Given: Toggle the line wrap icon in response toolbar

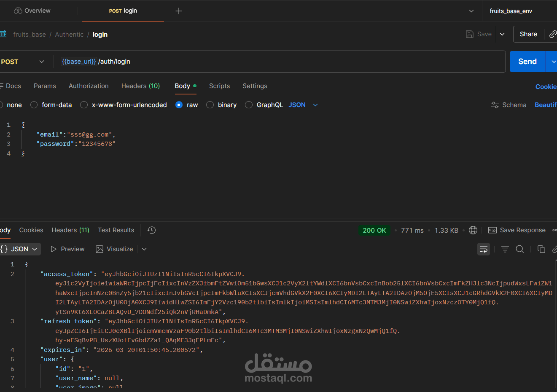Looking at the screenshot, I should [x=484, y=249].
